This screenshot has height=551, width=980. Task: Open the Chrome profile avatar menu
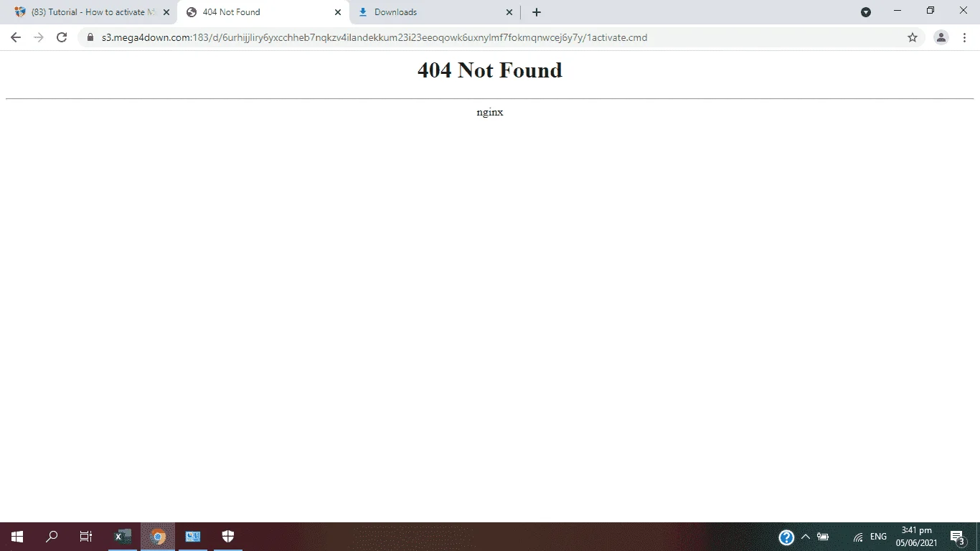pyautogui.click(x=941, y=37)
